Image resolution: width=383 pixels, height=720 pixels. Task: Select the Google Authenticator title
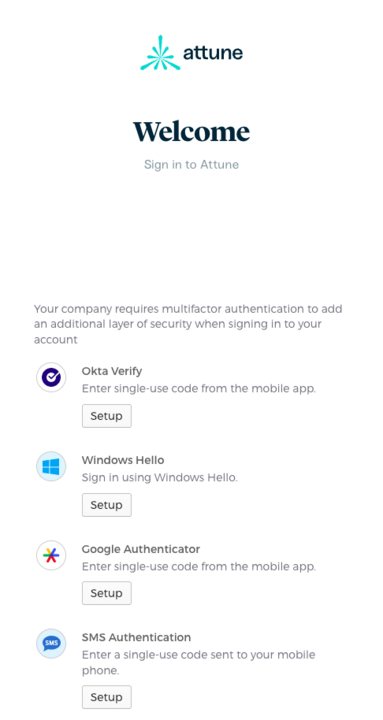(x=141, y=549)
